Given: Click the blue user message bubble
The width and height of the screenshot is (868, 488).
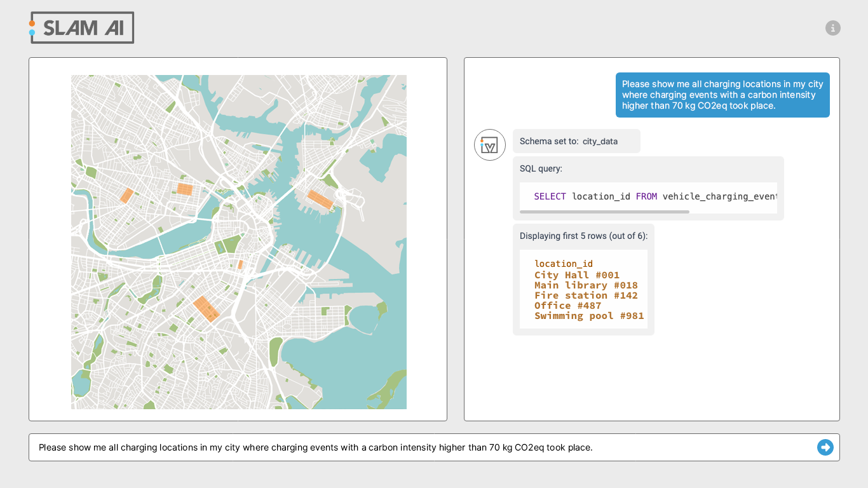Looking at the screenshot, I should pyautogui.click(x=722, y=95).
